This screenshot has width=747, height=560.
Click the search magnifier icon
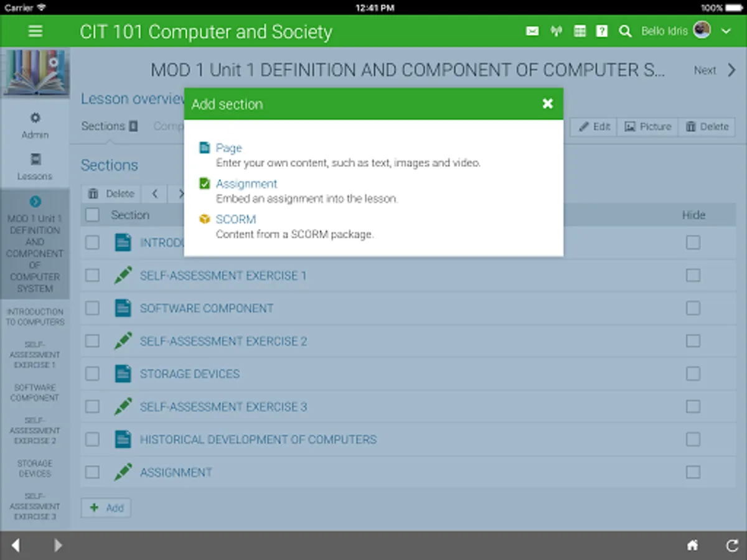tap(626, 31)
